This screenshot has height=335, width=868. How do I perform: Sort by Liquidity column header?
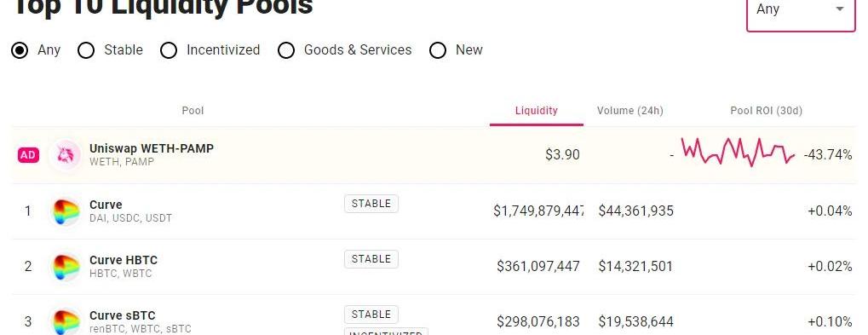pos(536,111)
